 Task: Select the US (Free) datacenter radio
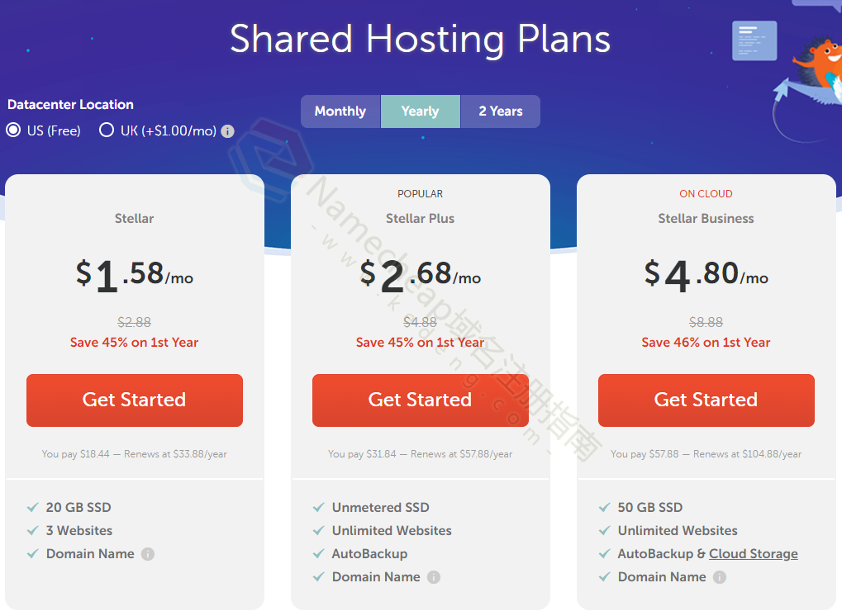coord(13,130)
